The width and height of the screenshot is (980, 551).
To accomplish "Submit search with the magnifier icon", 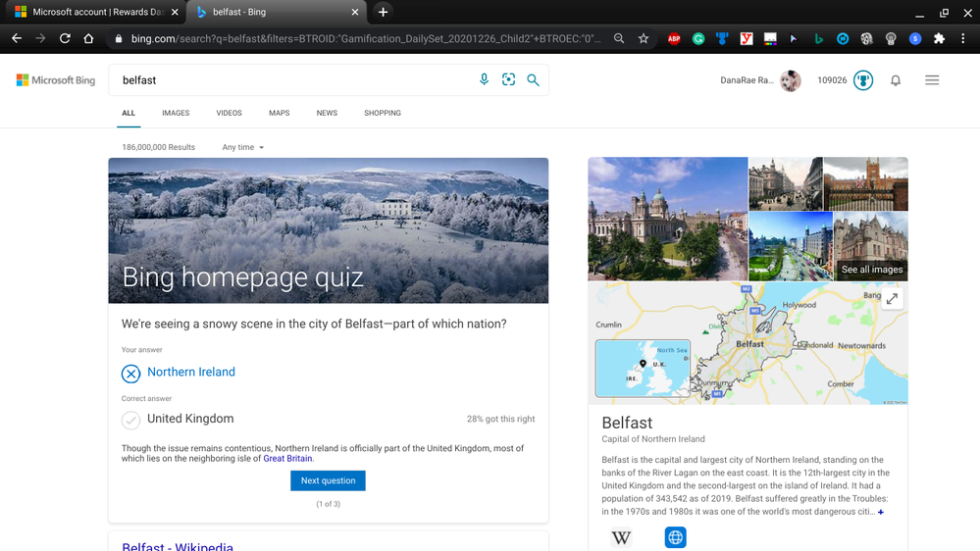I will [x=533, y=80].
